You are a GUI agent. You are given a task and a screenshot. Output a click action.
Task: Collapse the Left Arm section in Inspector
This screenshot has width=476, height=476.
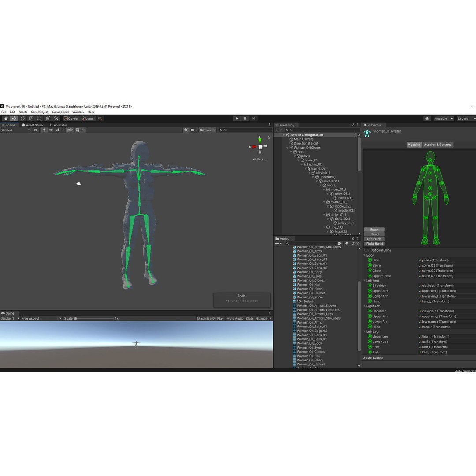[x=364, y=281]
